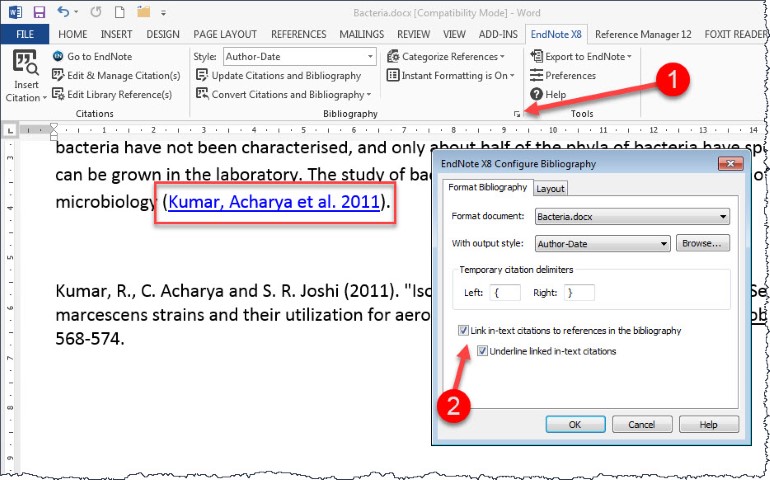Click the New blank document icon

[119, 12]
